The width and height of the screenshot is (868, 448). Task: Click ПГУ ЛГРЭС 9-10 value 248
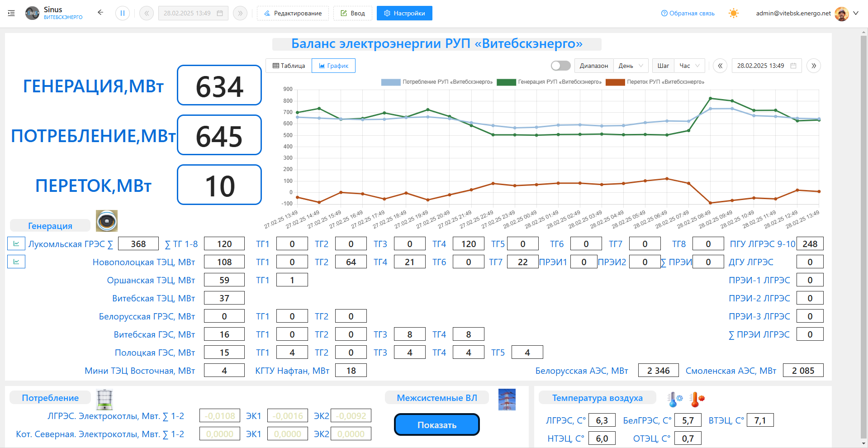810,243
